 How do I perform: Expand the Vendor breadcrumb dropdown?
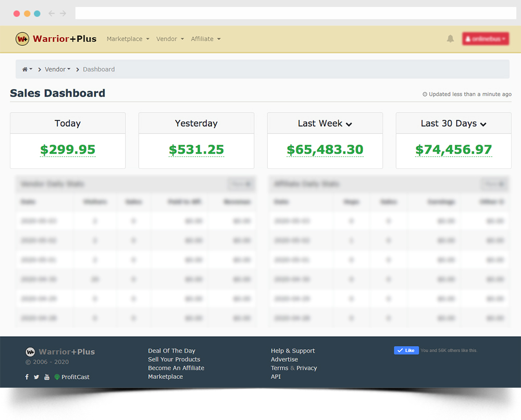[x=57, y=69]
